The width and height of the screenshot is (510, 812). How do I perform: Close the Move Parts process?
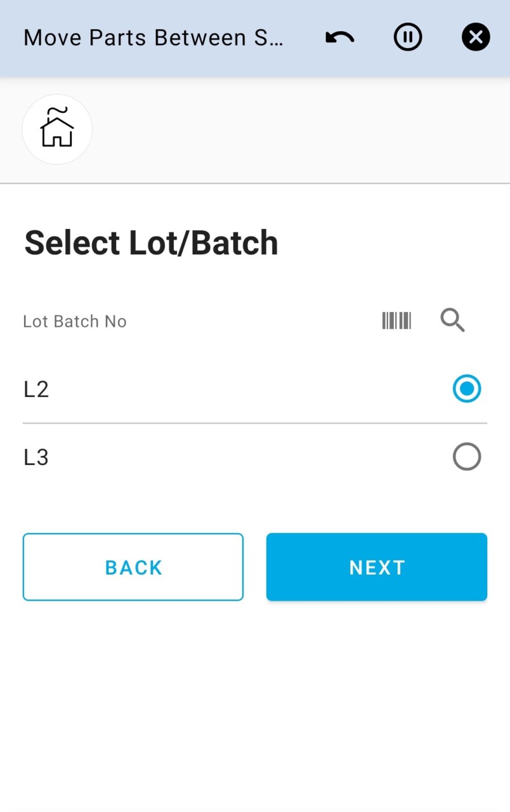[x=476, y=38]
